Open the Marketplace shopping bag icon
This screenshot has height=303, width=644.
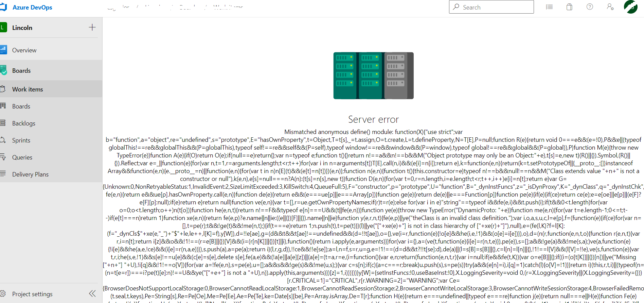click(570, 7)
